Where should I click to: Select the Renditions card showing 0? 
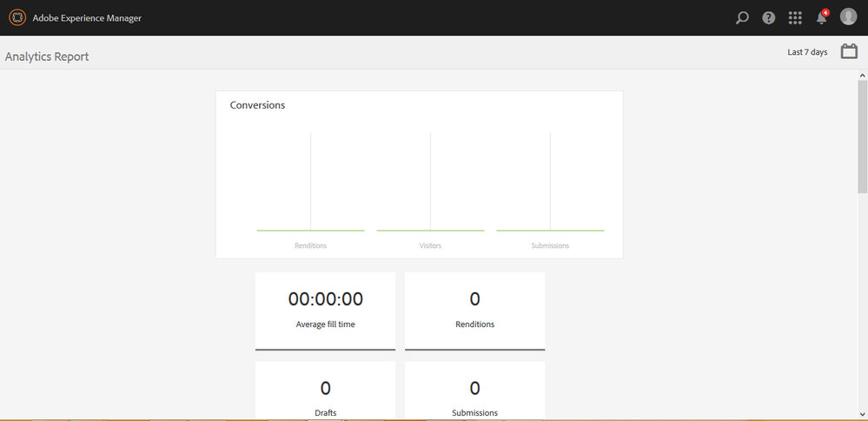474,311
